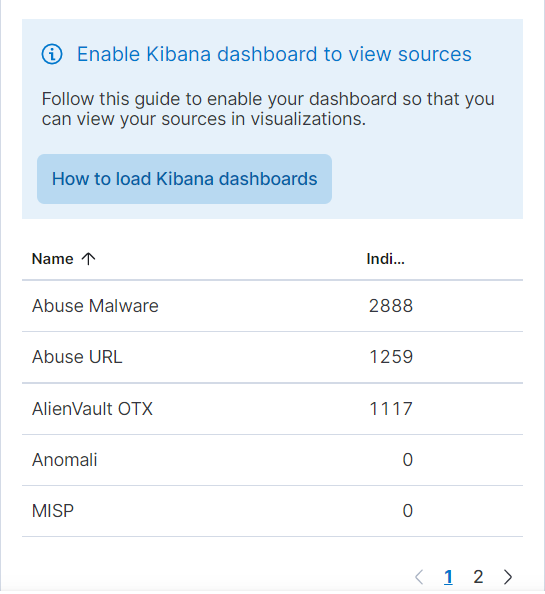This screenshot has width=545, height=594.
Task: Click the Anomali source row
Action: click(x=272, y=460)
